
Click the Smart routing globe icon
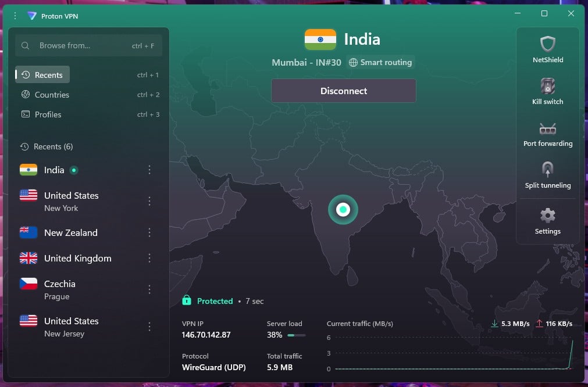(x=353, y=63)
